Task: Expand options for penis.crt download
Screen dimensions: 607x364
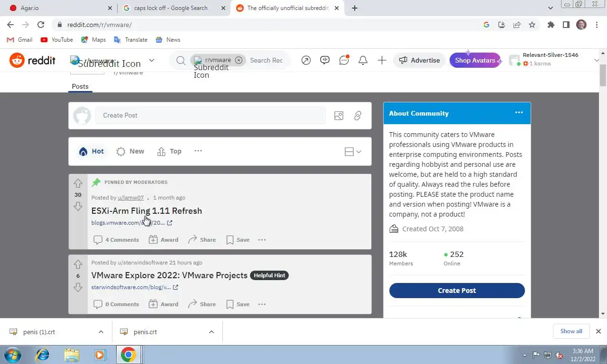Action: click(x=211, y=332)
